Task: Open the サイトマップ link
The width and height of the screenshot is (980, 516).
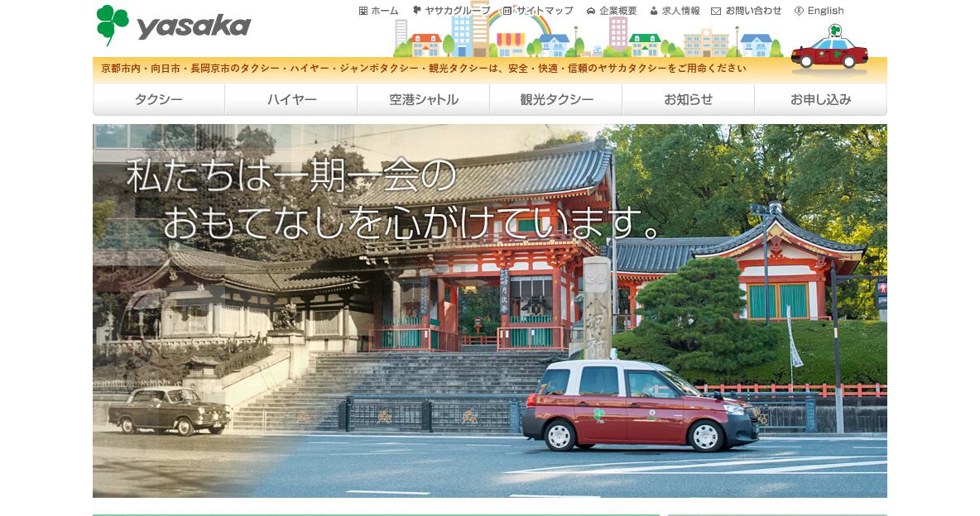Action: tap(545, 11)
